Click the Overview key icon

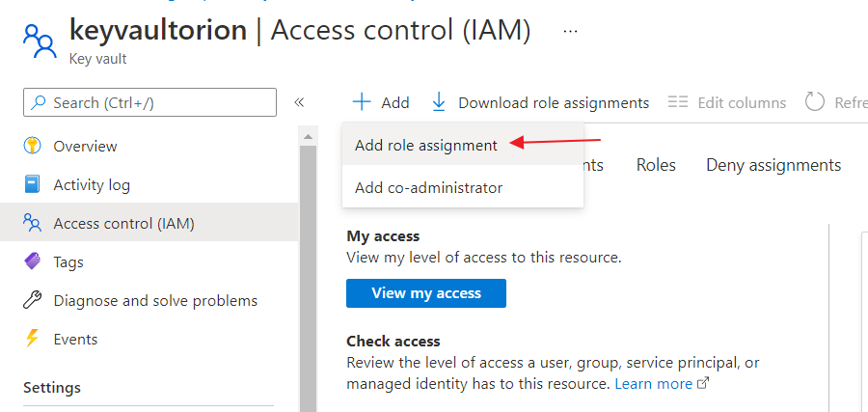click(33, 146)
